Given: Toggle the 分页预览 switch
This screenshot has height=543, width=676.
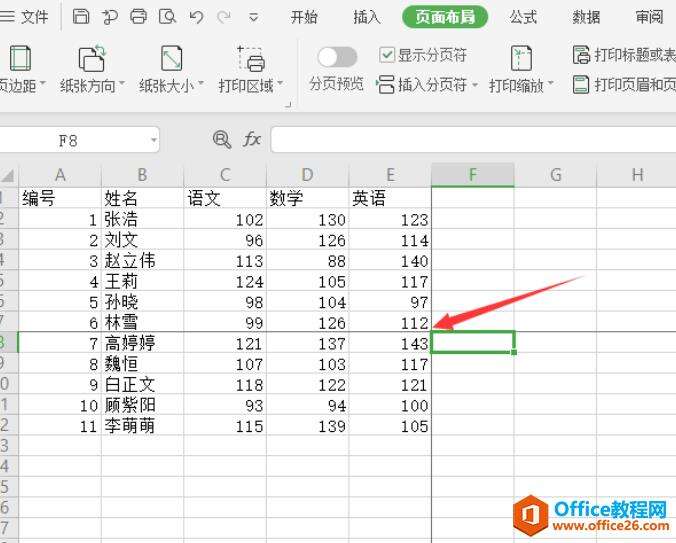Looking at the screenshot, I should point(337,57).
